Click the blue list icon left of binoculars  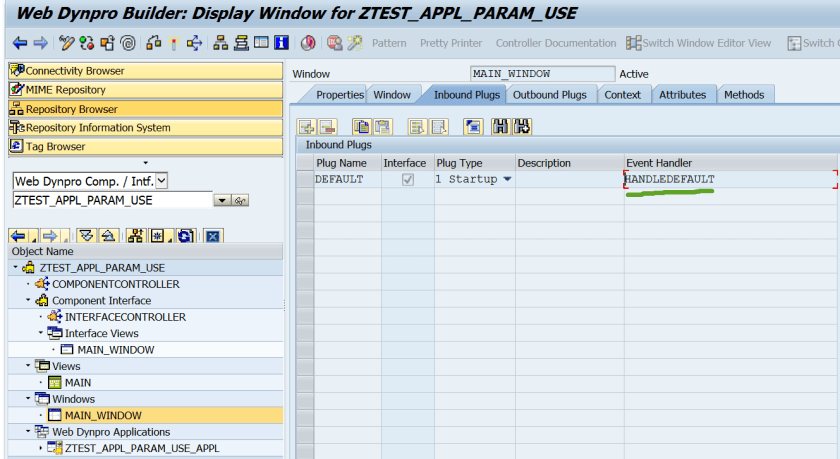(473, 127)
